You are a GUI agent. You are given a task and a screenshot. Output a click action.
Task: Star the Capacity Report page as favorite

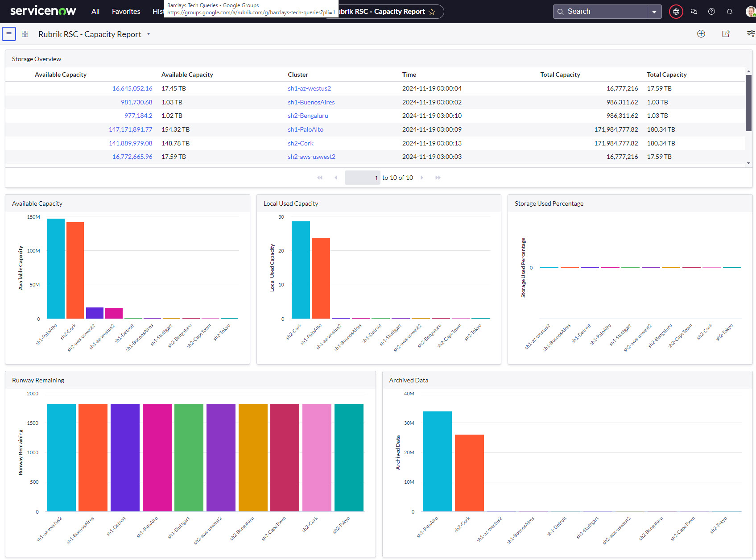pos(432,12)
